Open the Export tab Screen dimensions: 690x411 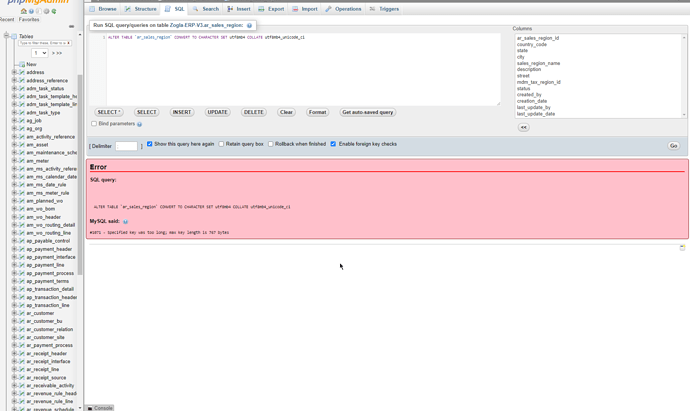[x=271, y=9]
